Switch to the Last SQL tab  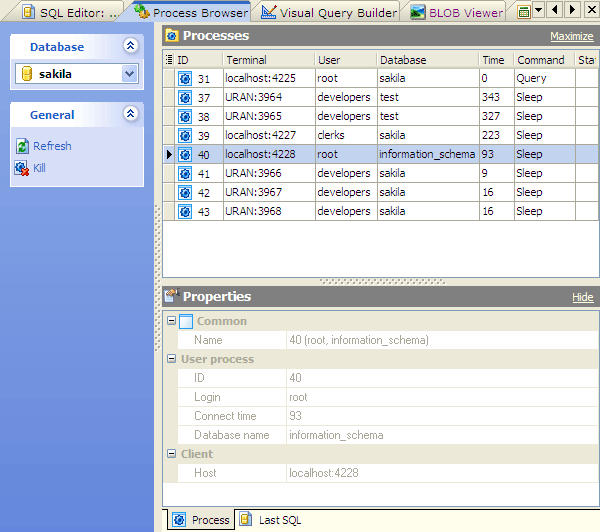pos(270,520)
